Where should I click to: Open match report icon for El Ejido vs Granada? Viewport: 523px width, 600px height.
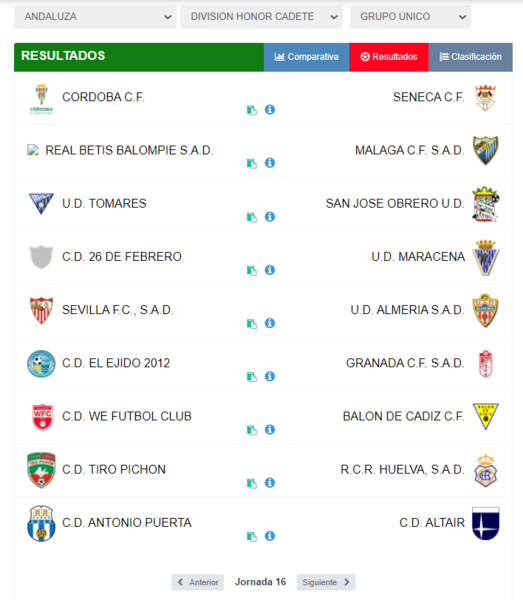tap(252, 377)
